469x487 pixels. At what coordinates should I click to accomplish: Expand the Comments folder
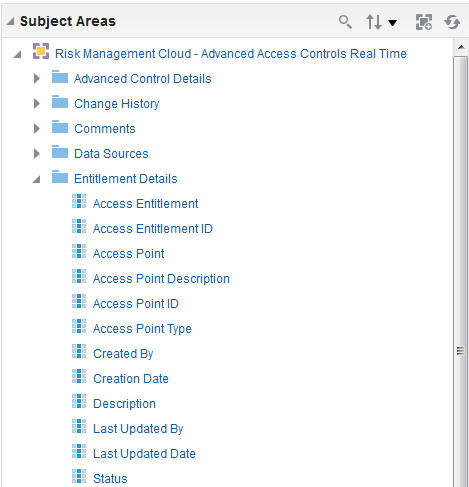37,129
